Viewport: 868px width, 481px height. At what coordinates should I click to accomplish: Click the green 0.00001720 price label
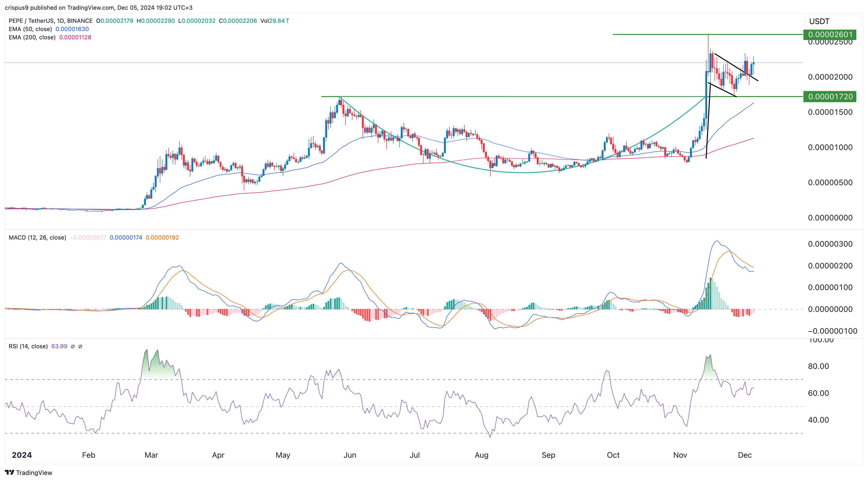[x=830, y=97]
